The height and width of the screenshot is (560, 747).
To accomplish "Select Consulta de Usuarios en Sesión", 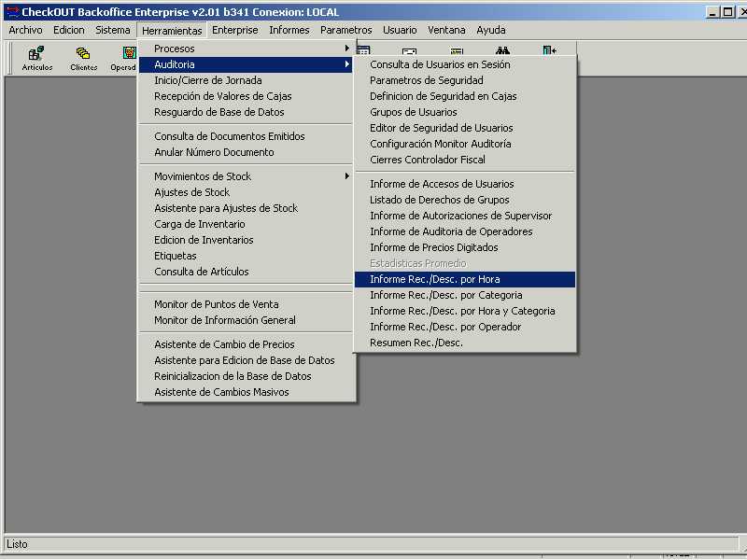I will coord(465,64).
